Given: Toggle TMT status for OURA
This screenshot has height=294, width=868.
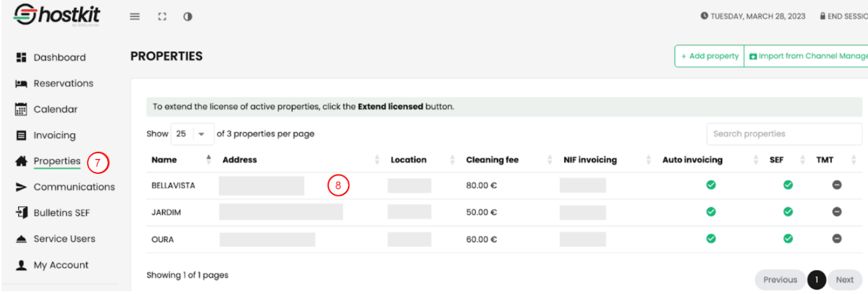Looking at the screenshot, I should (x=836, y=238).
